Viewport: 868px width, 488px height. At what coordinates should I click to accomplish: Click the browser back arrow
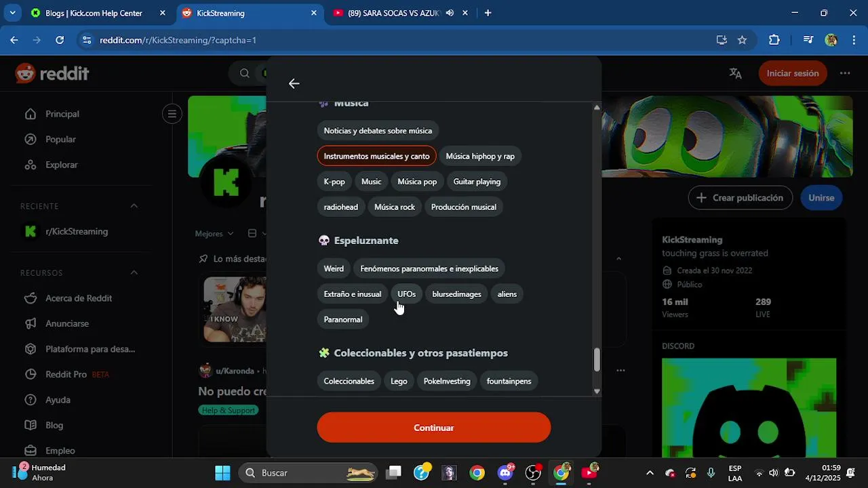[14, 40]
